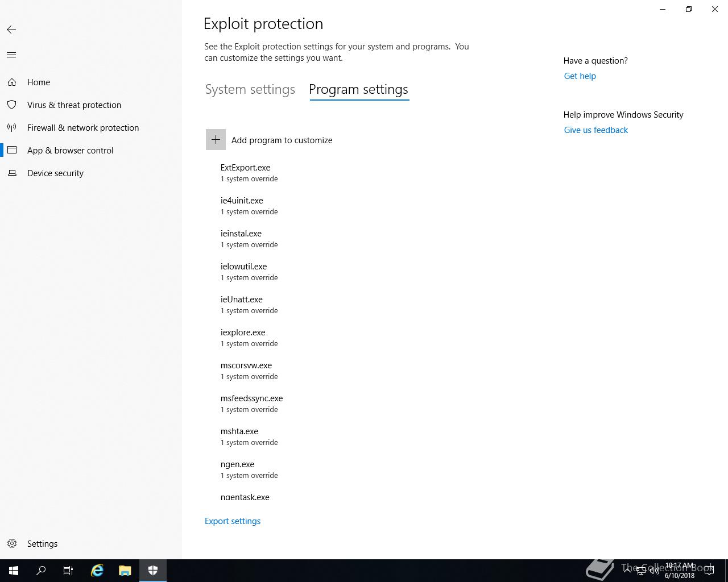This screenshot has width=728, height=582.
Task: Select msfeedssync.exe program entry
Action: click(x=251, y=404)
